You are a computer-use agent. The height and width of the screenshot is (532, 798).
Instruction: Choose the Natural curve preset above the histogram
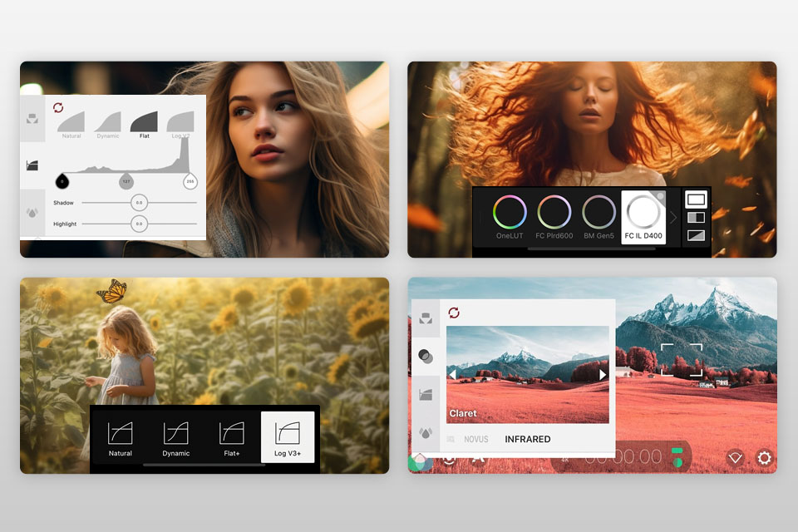[x=71, y=126]
